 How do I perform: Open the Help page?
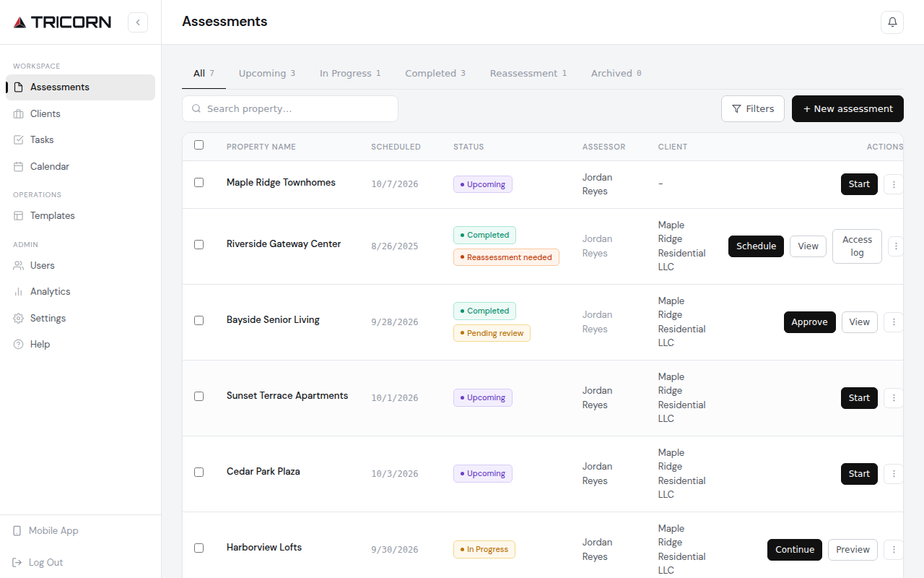(80, 344)
